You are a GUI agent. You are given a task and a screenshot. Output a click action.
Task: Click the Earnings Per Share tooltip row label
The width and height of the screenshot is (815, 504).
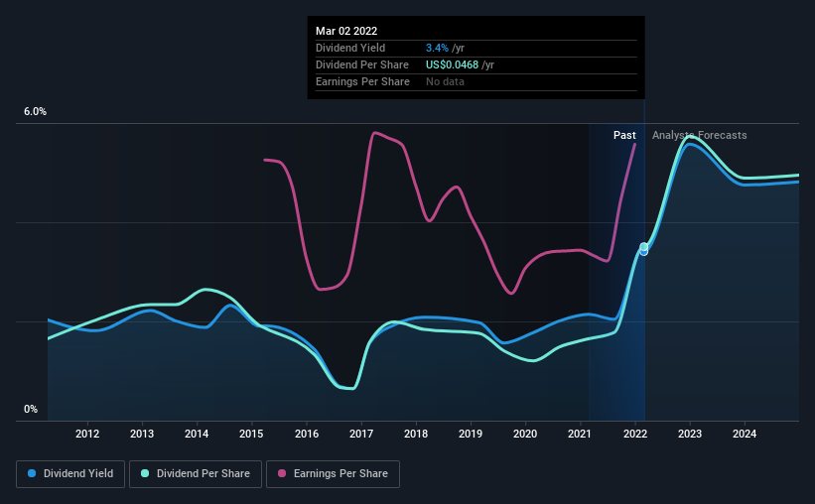tap(362, 81)
